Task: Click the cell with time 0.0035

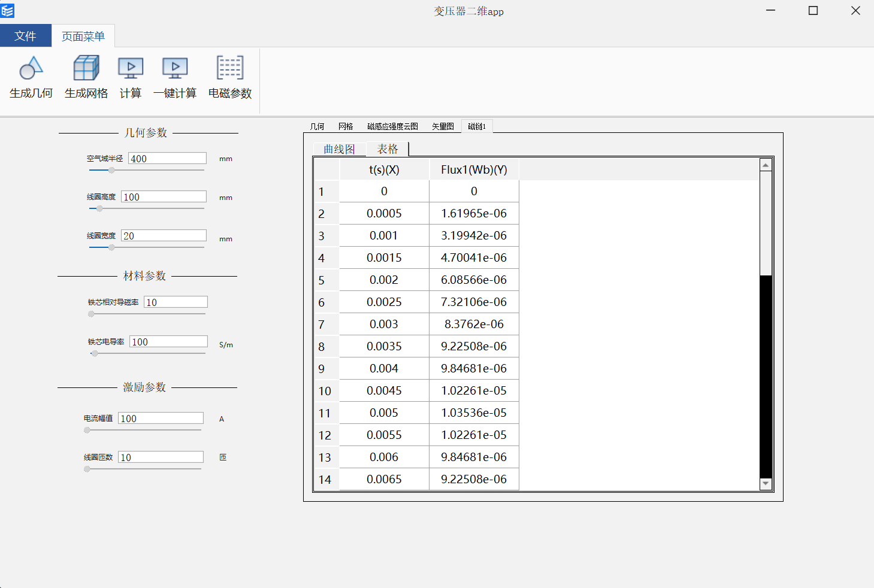Action: coord(384,347)
